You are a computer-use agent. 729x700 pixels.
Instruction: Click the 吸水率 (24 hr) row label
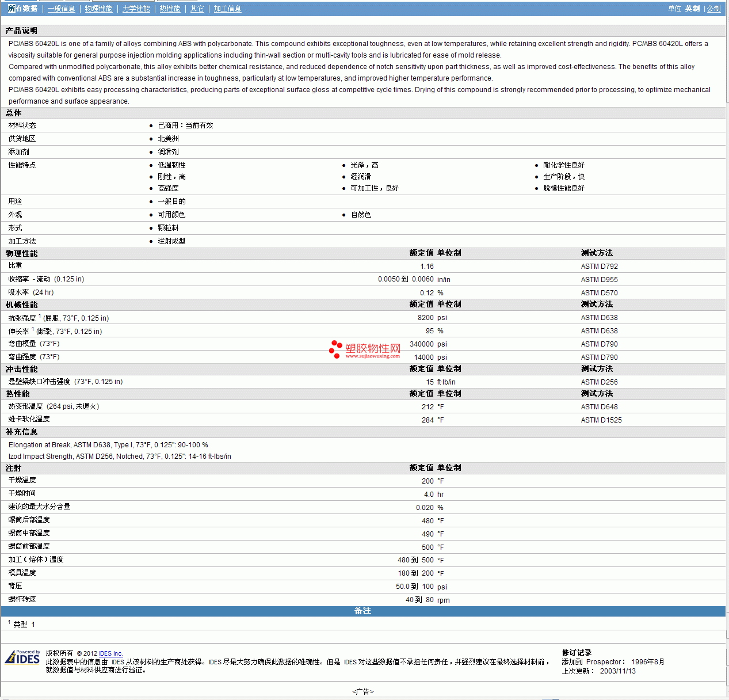[31, 292]
